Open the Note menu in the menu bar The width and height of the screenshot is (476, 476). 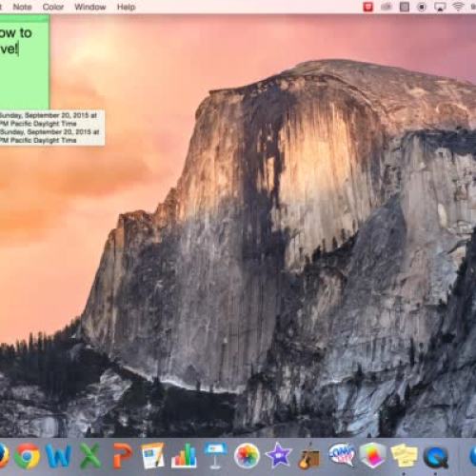tap(22, 7)
